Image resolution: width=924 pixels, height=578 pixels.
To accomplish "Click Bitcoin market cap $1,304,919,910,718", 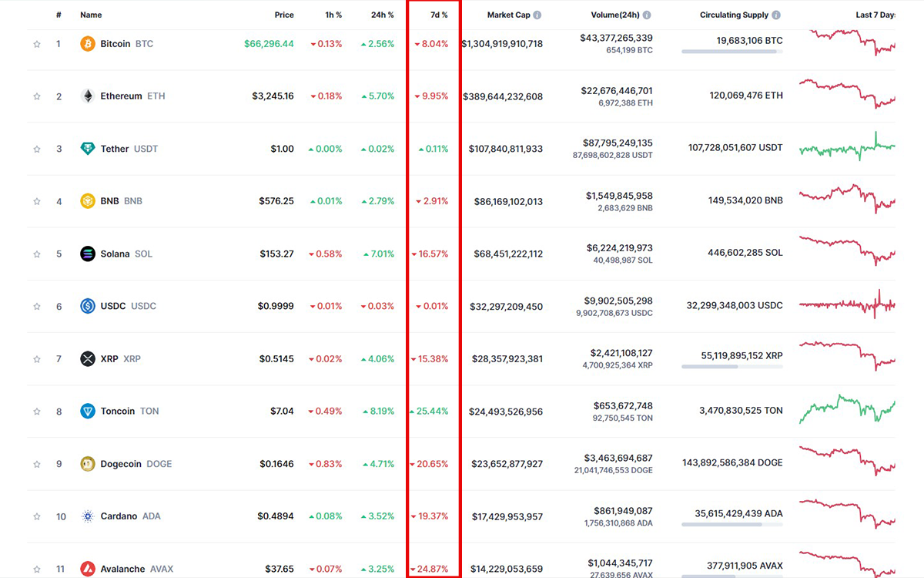I will point(502,44).
